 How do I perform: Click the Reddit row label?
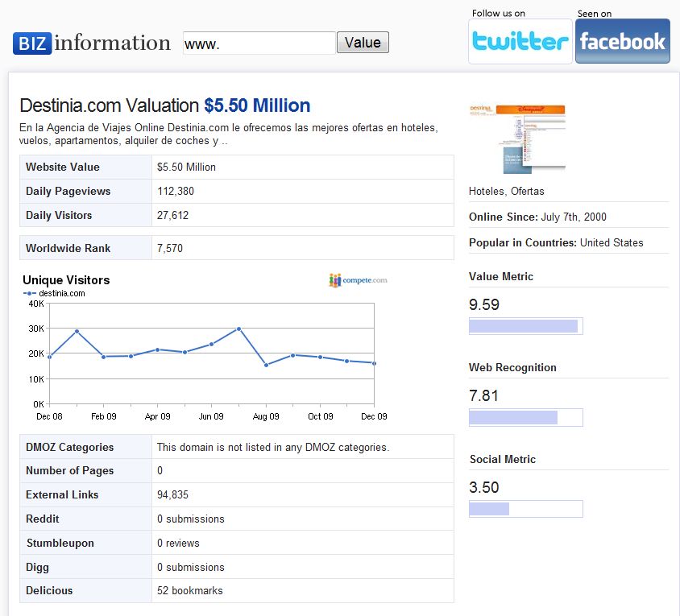tap(43, 519)
